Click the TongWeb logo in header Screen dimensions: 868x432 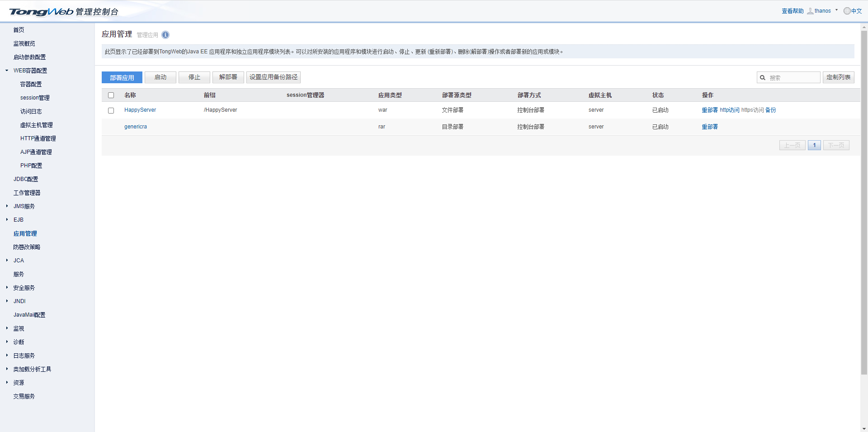tap(41, 12)
